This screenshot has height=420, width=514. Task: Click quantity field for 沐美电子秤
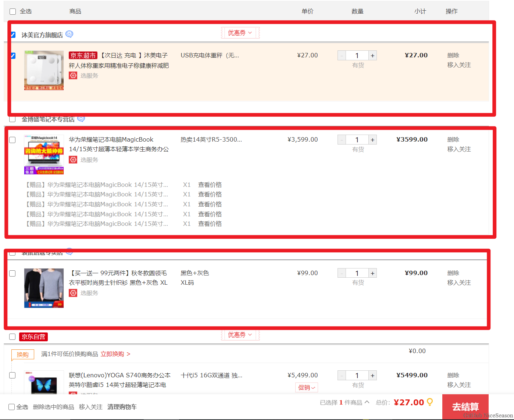(357, 56)
